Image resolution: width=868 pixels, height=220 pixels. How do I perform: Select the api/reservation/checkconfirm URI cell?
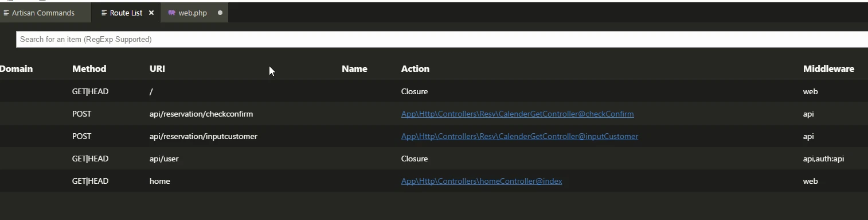click(201, 114)
